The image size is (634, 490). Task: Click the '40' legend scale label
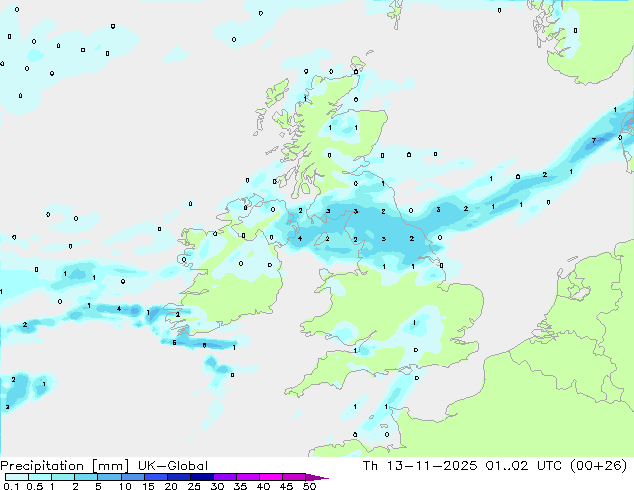click(263, 486)
